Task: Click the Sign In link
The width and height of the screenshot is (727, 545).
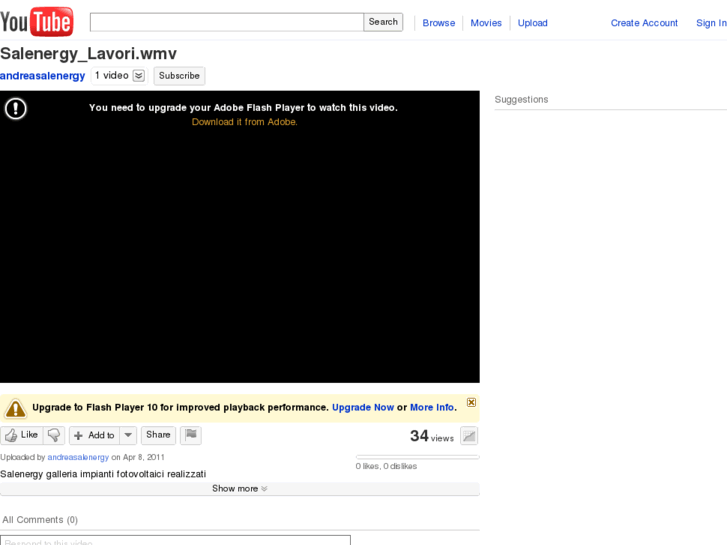Action: point(711,23)
